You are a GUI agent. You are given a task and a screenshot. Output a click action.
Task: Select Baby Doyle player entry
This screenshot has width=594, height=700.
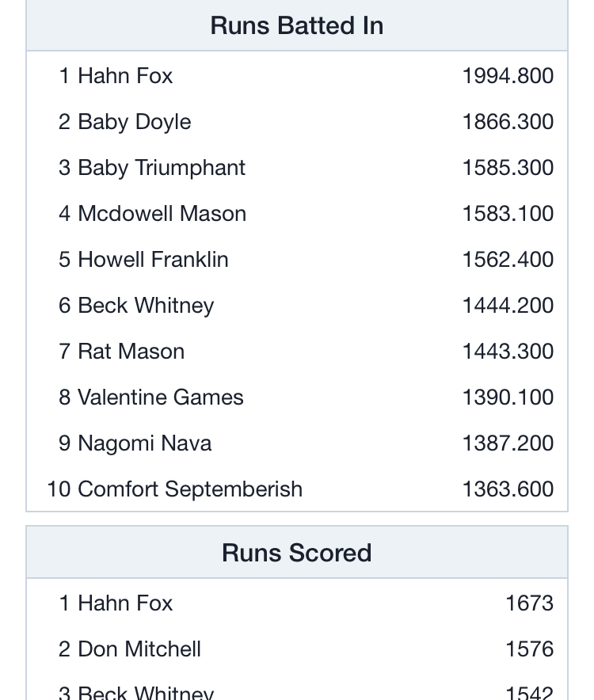[x=135, y=122]
